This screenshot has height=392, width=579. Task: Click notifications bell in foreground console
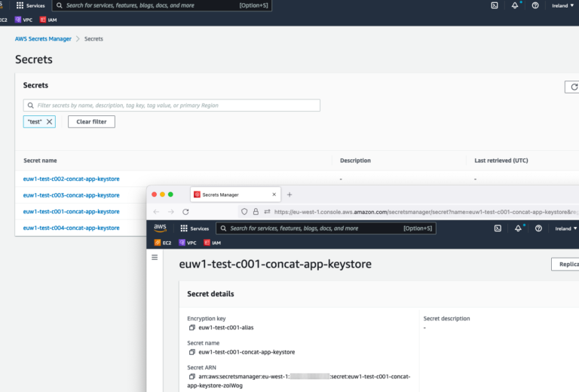tap(519, 228)
